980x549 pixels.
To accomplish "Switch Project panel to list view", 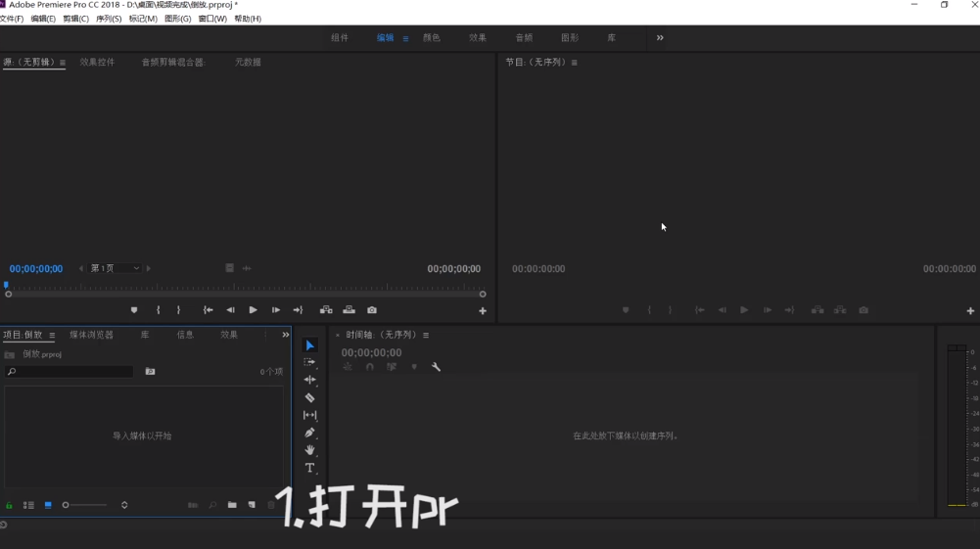I will click(x=28, y=505).
